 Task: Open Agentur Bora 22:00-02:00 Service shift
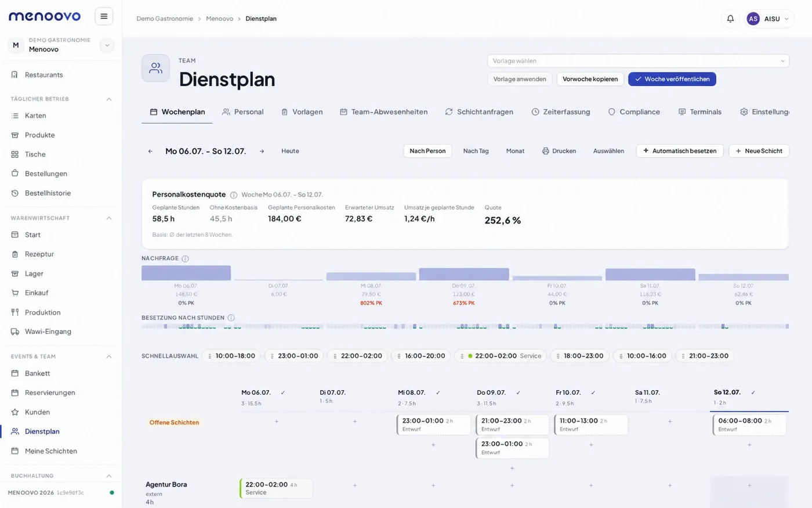276,488
